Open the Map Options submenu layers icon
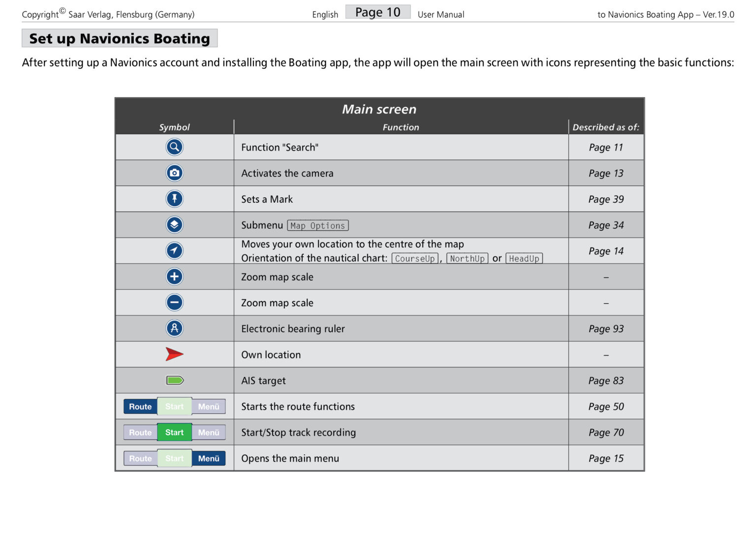Viewport: 756px width, 533px height. (174, 225)
